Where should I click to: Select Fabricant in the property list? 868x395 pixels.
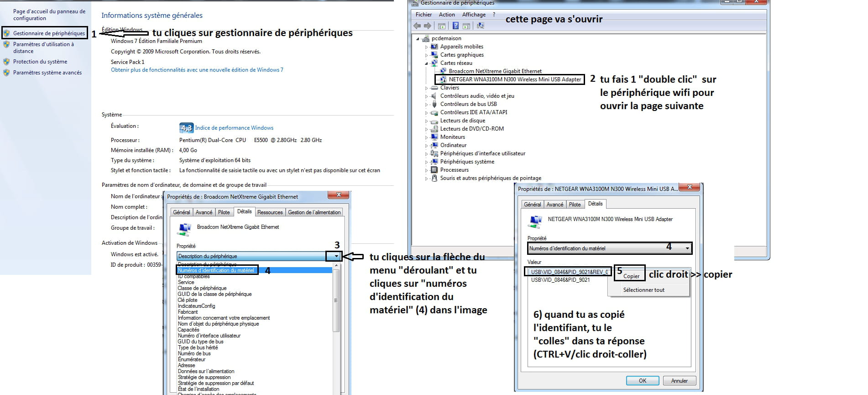[188, 312]
